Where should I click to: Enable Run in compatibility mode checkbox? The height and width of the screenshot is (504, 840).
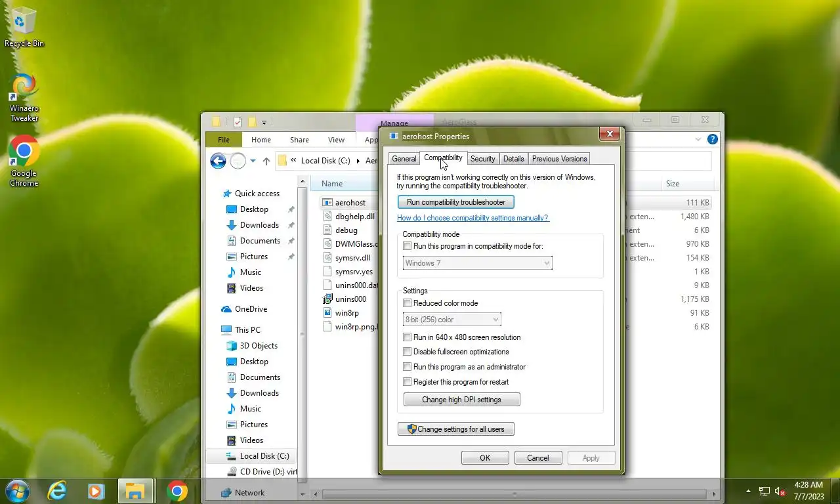pyautogui.click(x=408, y=246)
